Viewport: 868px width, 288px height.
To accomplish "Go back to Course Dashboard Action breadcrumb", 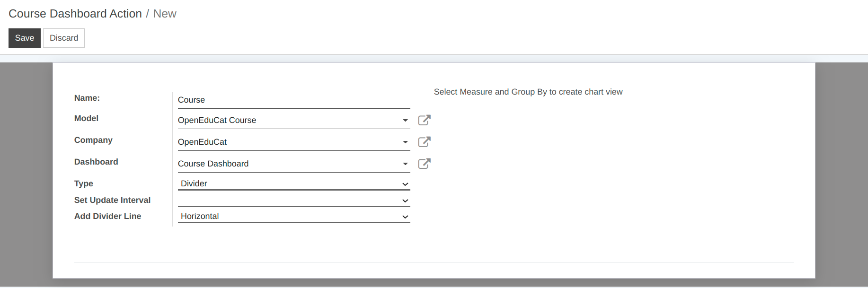I will (x=75, y=14).
